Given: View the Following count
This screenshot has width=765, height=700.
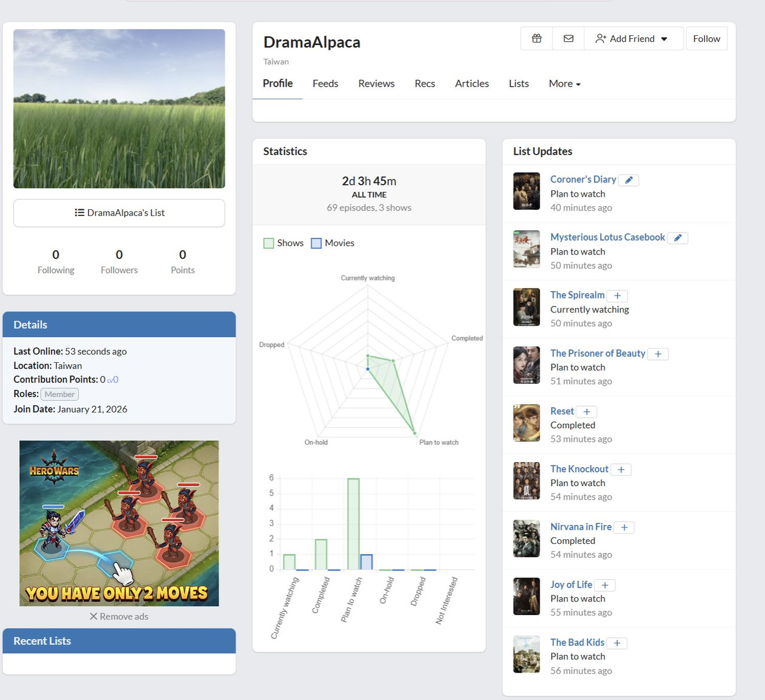Looking at the screenshot, I should point(56,262).
